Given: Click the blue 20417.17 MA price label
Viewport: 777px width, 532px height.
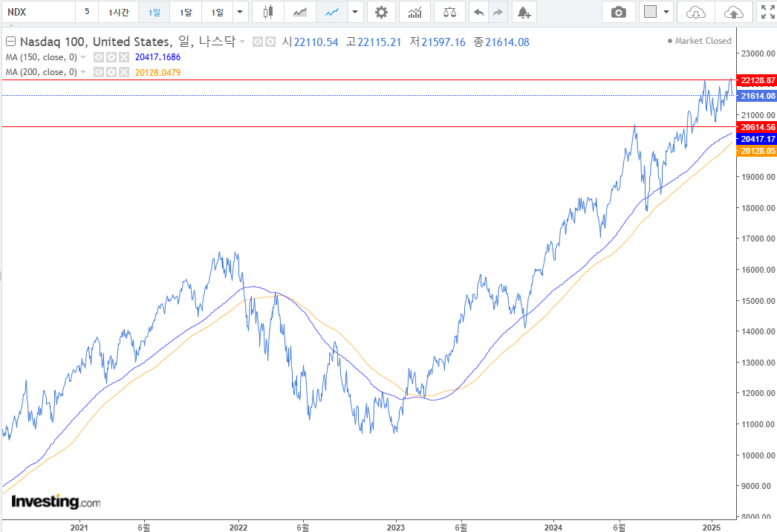Looking at the screenshot, I should pos(757,140).
